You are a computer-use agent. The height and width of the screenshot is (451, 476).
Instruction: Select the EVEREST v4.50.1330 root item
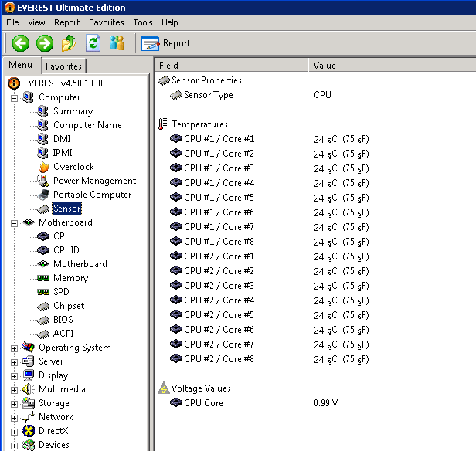[x=63, y=83]
